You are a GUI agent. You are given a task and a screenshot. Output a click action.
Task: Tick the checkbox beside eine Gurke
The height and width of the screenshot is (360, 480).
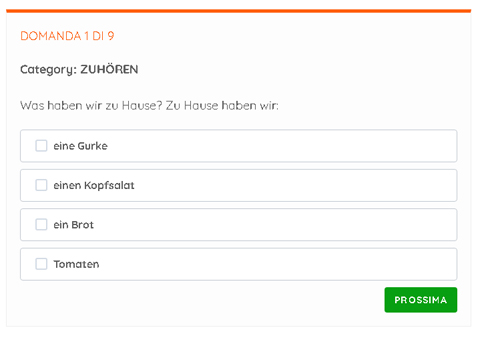point(41,146)
